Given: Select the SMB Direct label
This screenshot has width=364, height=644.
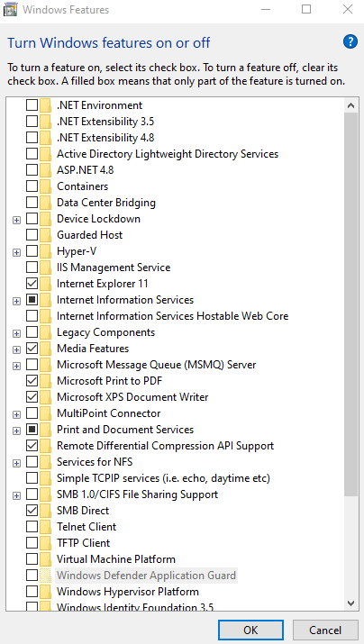Looking at the screenshot, I should [x=83, y=511].
